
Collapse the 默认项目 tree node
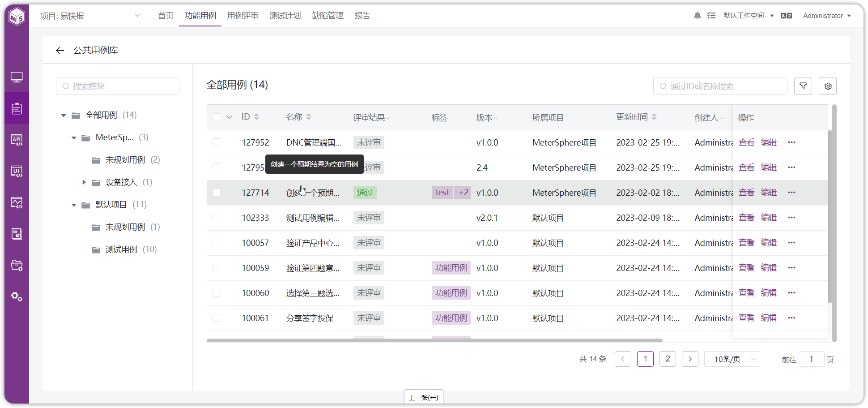tap(74, 205)
